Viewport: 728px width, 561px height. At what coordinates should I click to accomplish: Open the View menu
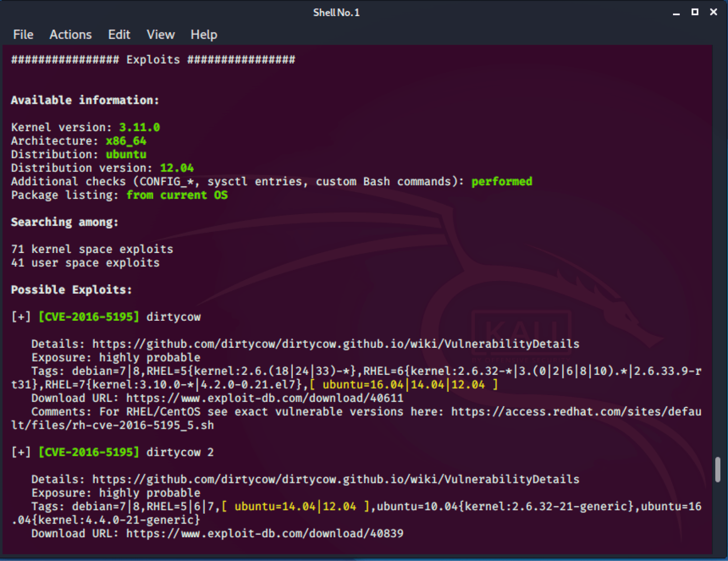(x=161, y=35)
